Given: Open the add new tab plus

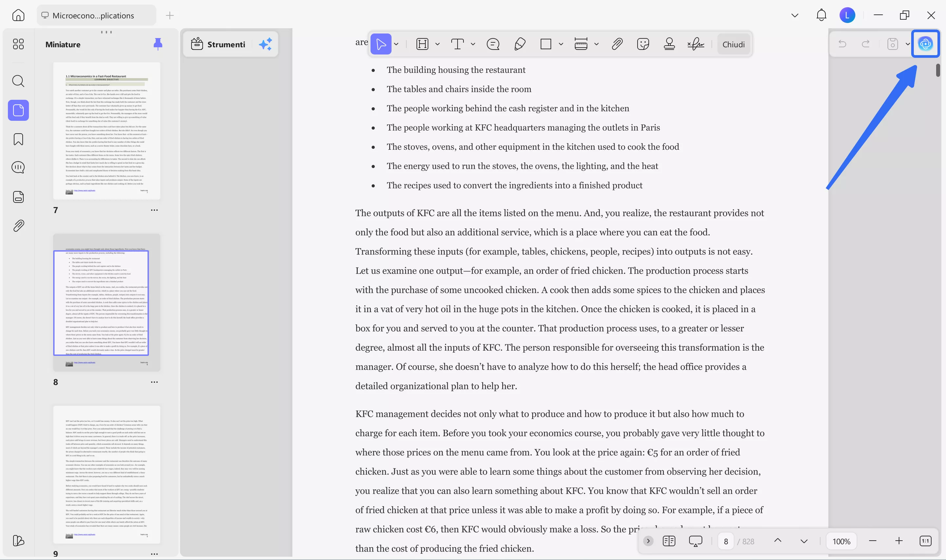Looking at the screenshot, I should [x=170, y=15].
